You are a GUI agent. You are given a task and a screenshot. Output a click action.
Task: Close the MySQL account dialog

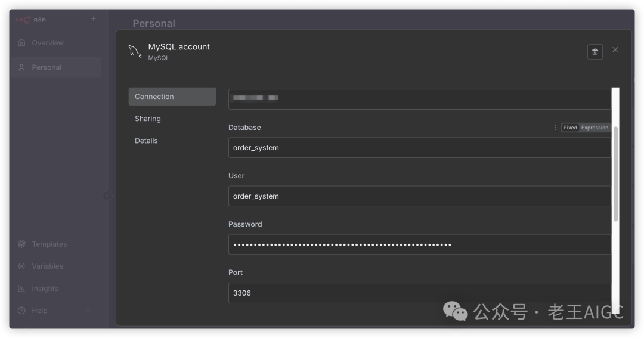pos(615,49)
